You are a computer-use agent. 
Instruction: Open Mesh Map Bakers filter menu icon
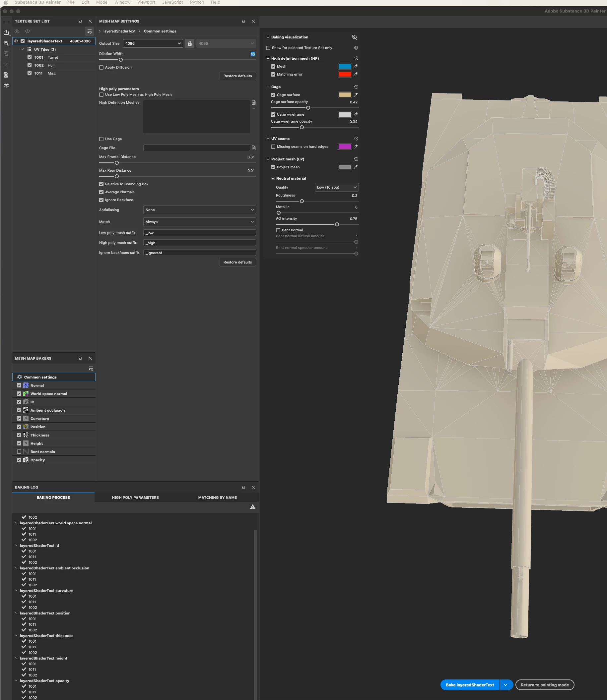tap(91, 369)
